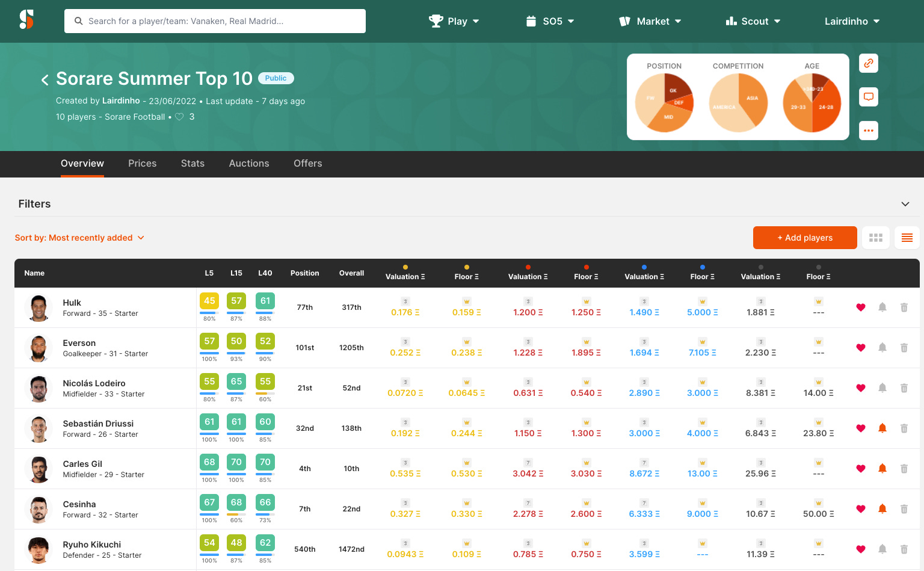Remove Ryuho Kikuchi with the trash icon

pyautogui.click(x=904, y=549)
